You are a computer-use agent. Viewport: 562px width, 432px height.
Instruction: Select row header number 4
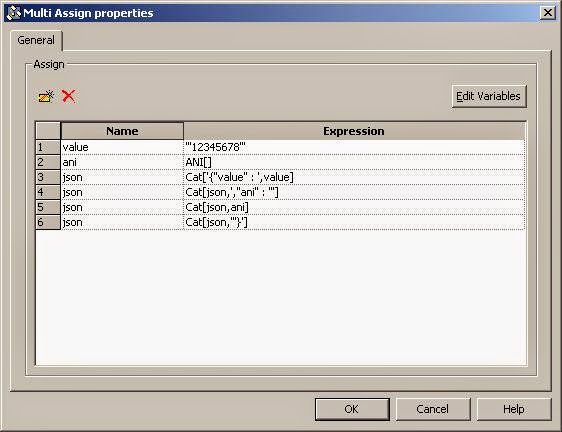coord(48,192)
